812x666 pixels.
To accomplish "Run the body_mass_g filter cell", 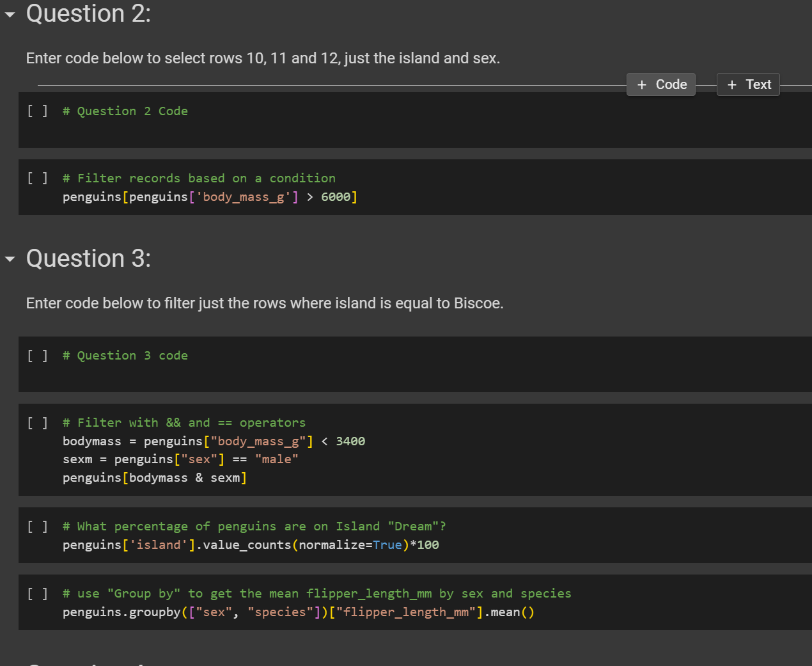I will (x=38, y=178).
